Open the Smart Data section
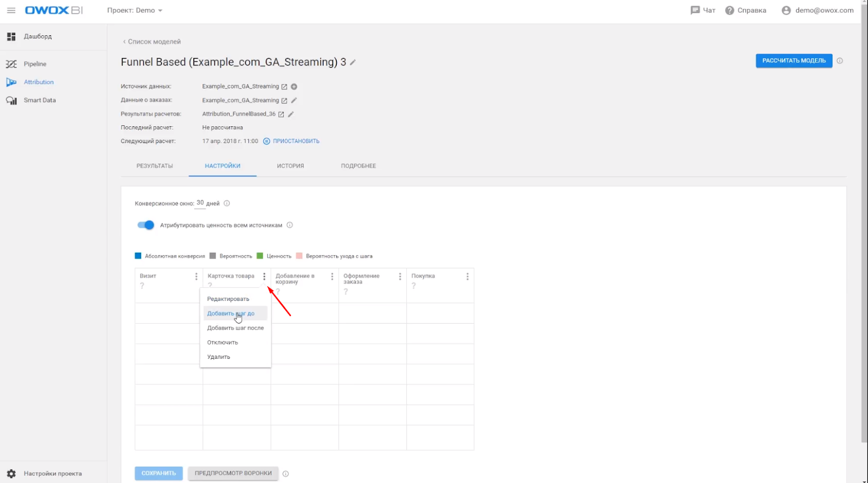Screen dimensions: 868x483 click(39, 100)
